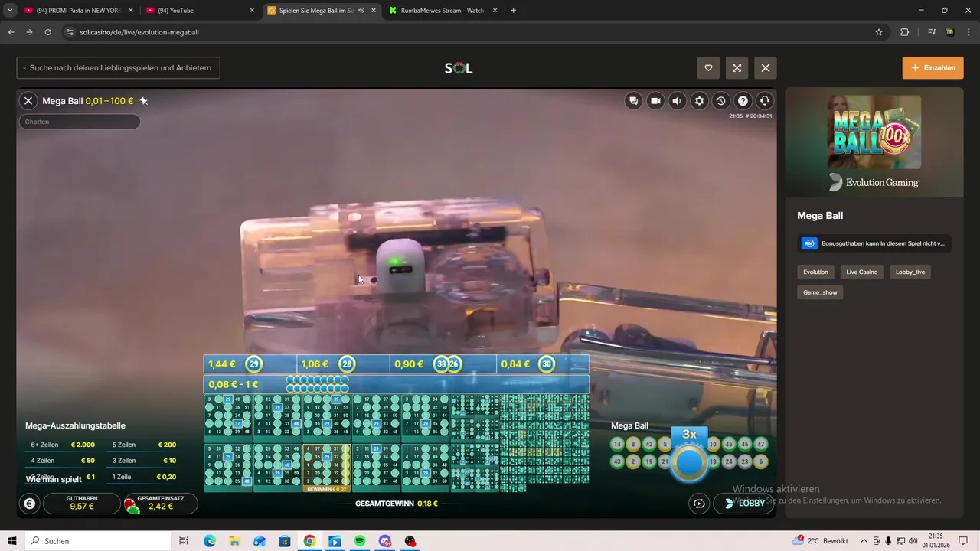Click the 0,84 € card with ball 30
980x551 pixels.
click(x=543, y=364)
